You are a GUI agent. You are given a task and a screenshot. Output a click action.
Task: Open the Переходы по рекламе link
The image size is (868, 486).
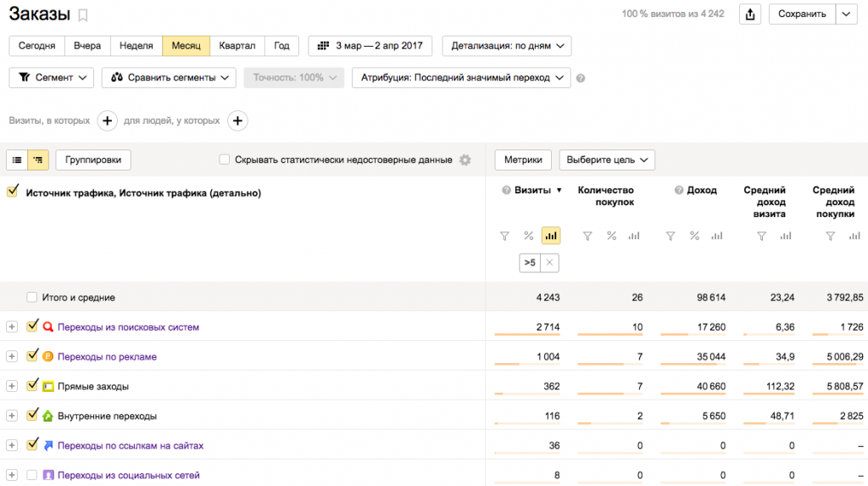[x=107, y=356]
